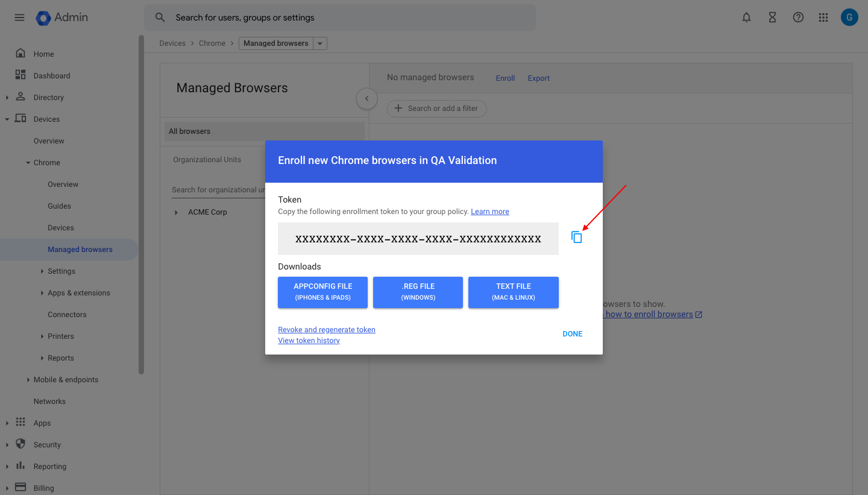Viewport: 868px width, 495px height.
Task: Open the main hamburger menu
Action: point(19,17)
